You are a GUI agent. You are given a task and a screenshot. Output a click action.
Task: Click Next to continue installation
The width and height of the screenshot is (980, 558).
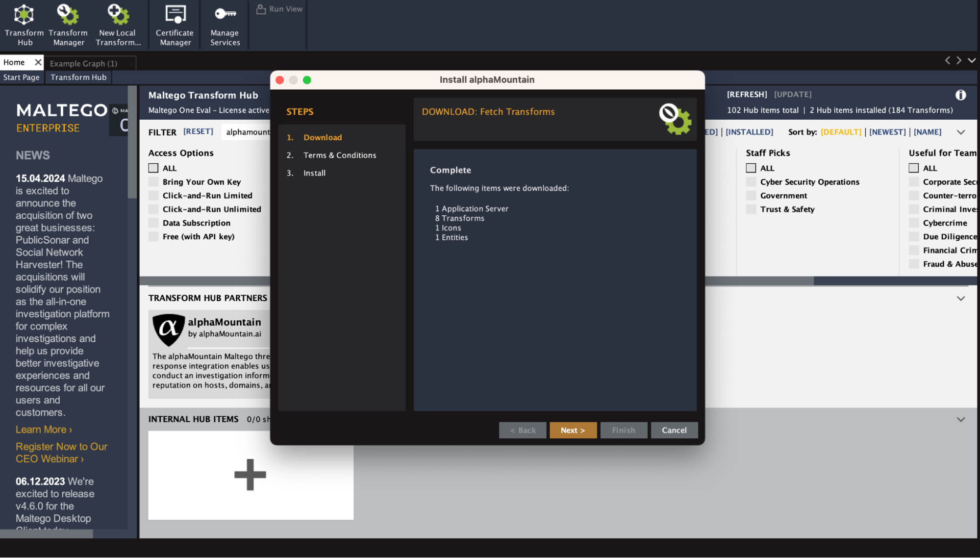click(x=573, y=431)
